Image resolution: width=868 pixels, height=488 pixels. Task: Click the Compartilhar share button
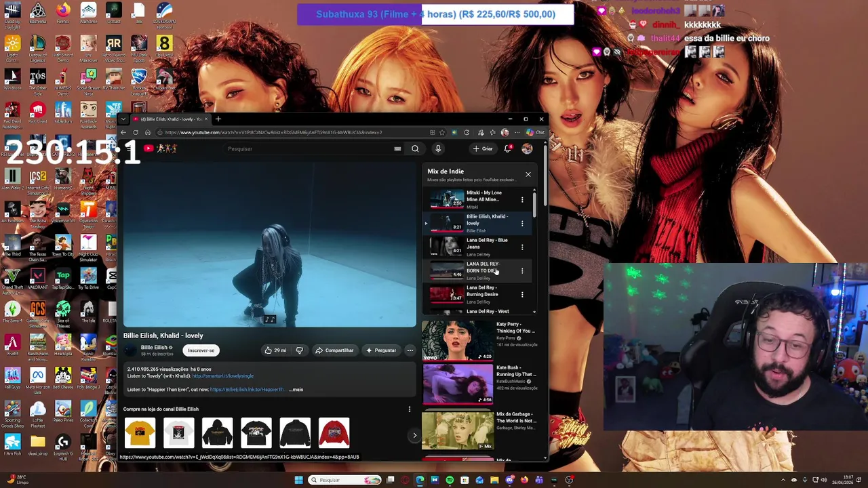click(334, 350)
